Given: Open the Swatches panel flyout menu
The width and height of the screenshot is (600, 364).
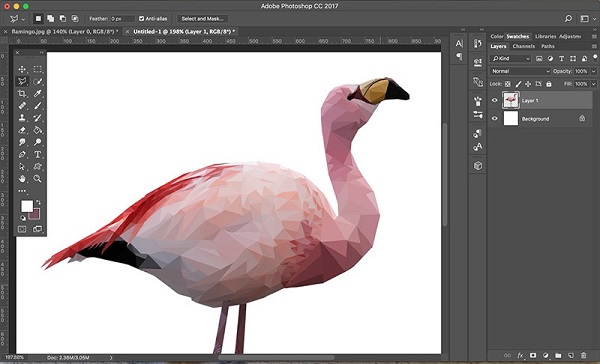Looking at the screenshot, I should tap(594, 36).
